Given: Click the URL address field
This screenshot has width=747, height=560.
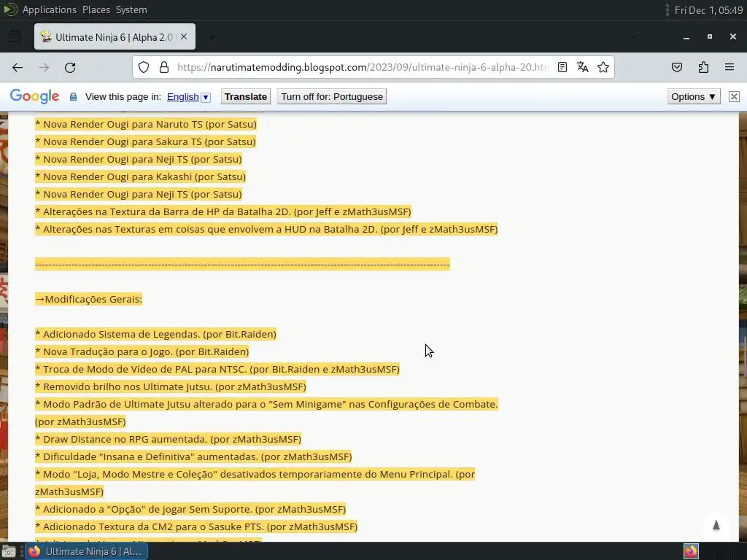Looking at the screenshot, I should tap(362, 67).
